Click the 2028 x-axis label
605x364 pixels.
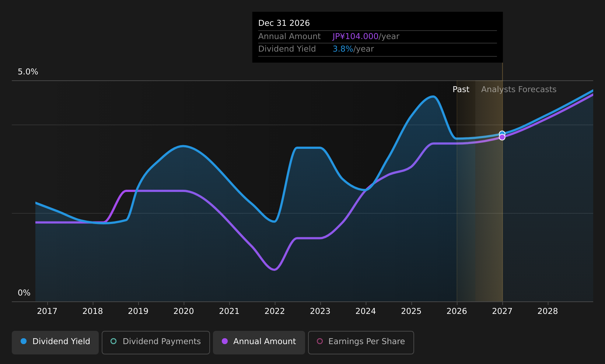click(x=548, y=311)
